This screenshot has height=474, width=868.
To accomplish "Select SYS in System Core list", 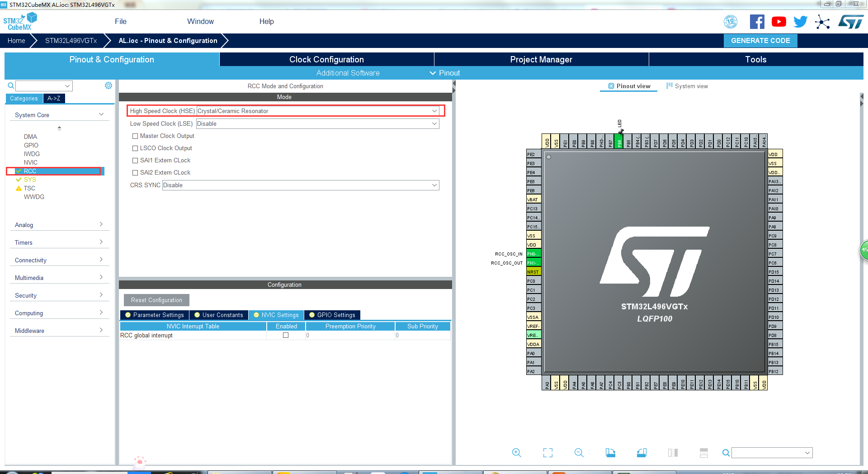I will pyautogui.click(x=30, y=180).
